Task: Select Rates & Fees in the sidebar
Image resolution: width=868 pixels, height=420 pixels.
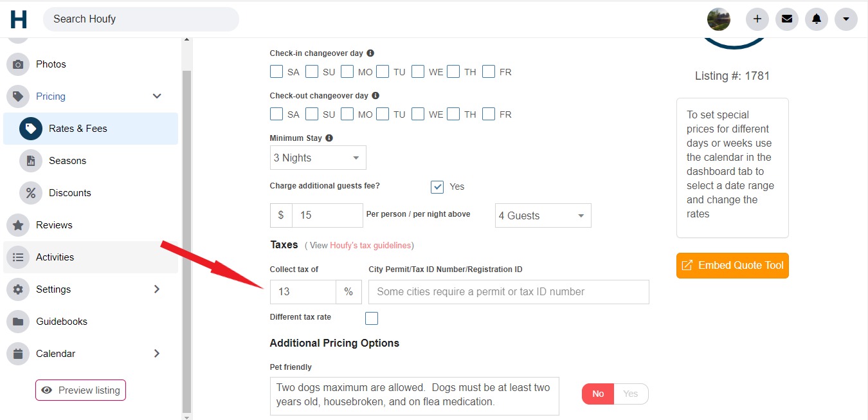Action: [79, 129]
